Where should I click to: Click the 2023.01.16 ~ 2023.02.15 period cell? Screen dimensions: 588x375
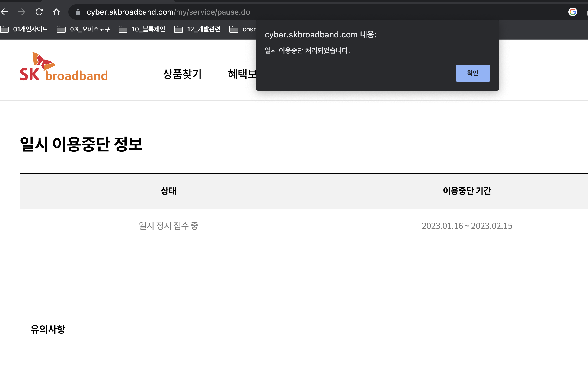[467, 226]
